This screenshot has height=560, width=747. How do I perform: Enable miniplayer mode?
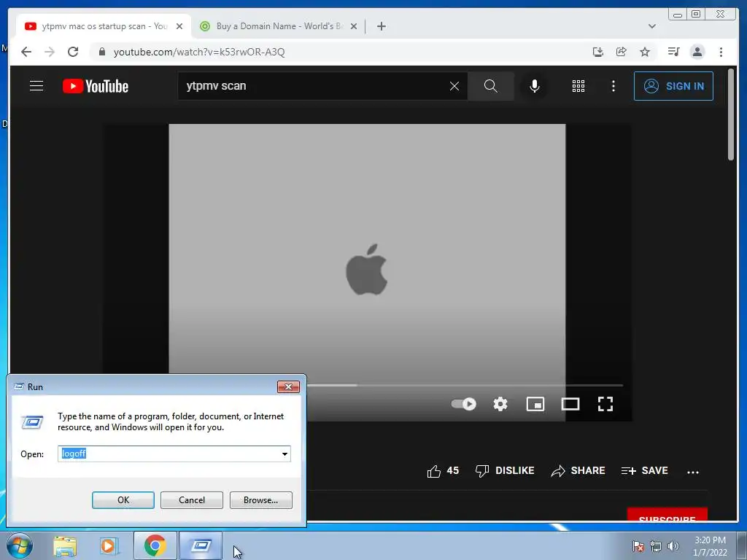pyautogui.click(x=535, y=404)
